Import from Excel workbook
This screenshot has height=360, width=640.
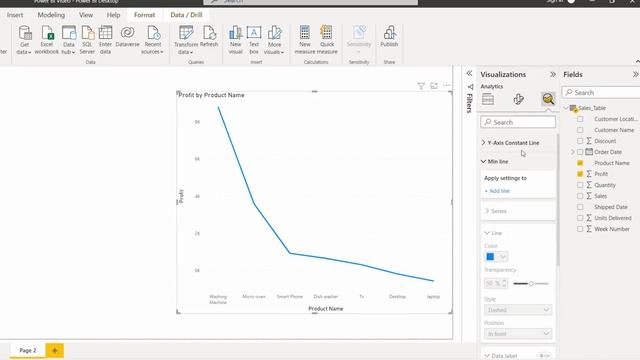click(47, 40)
